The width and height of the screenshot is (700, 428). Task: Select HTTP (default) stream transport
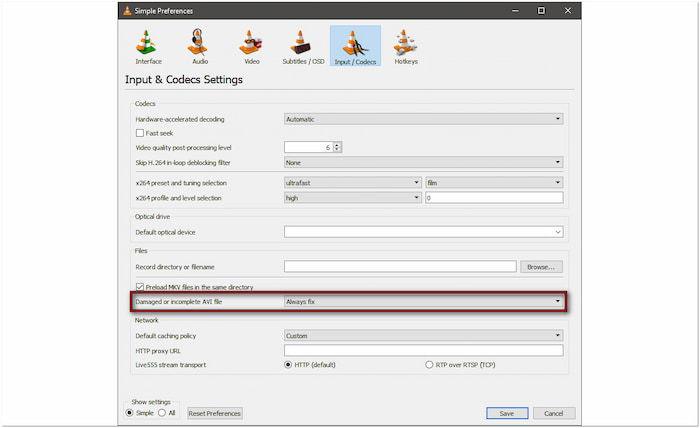tap(288, 365)
